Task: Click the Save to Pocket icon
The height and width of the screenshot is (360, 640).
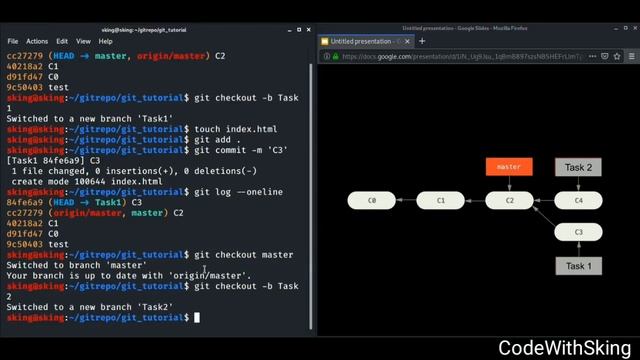Action: point(604,56)
